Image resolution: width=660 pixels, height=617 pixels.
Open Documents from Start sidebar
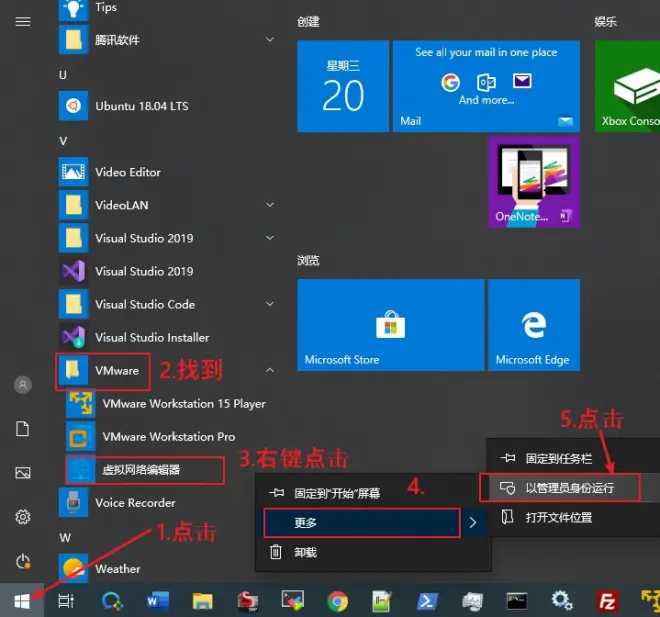pyautogui.click(x=23, y=429)
